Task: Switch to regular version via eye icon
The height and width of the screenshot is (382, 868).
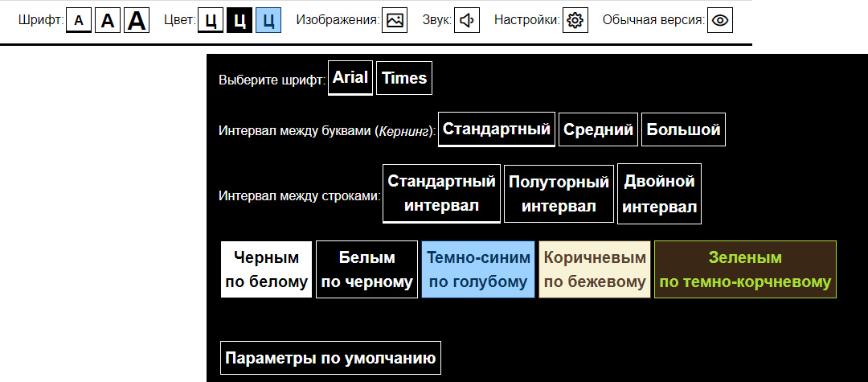Action: click(720, 21)
